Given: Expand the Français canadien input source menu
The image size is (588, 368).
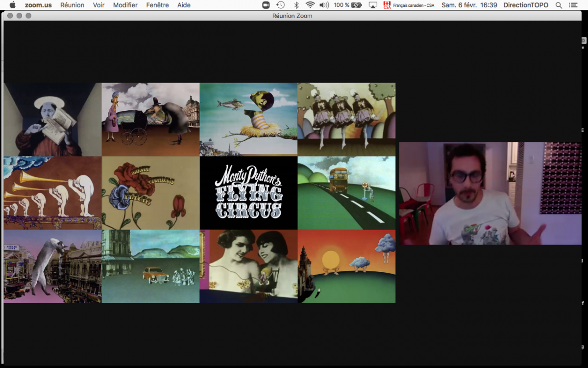Looking at the screenshot, I should [x=409, y=5].
